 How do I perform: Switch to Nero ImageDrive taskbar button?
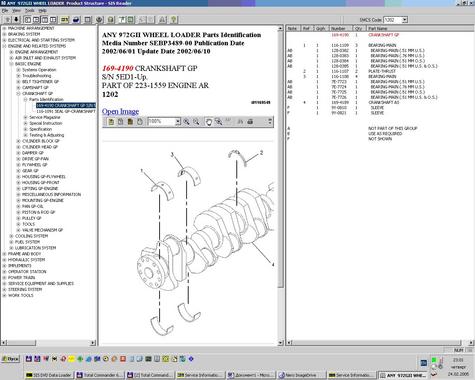[301, 375]
